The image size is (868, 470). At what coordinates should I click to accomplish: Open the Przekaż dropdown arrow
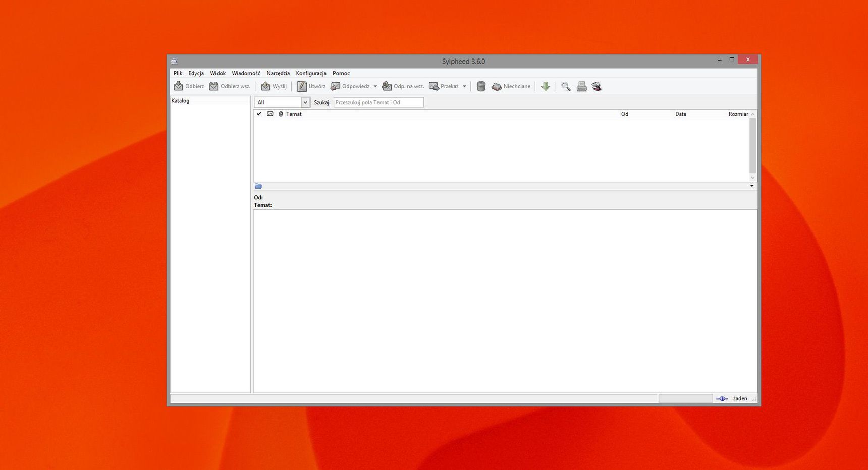tap(465, 86)
